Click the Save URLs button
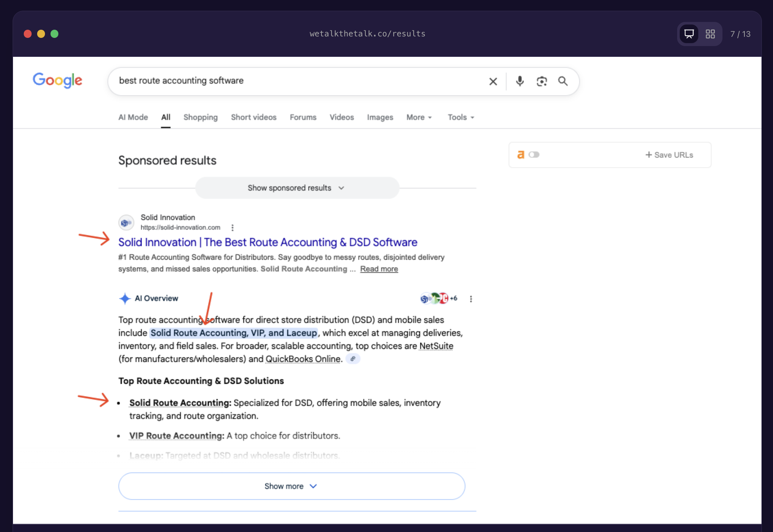This screenshot has height=532, width=773. (x=669, y=155)
